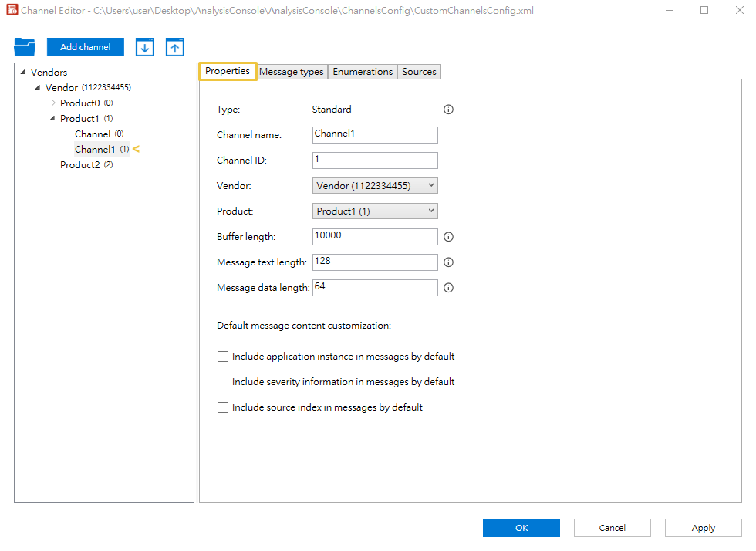Check include source index in messages
Screen dimensions: 756x551
[x=223, y=407]
